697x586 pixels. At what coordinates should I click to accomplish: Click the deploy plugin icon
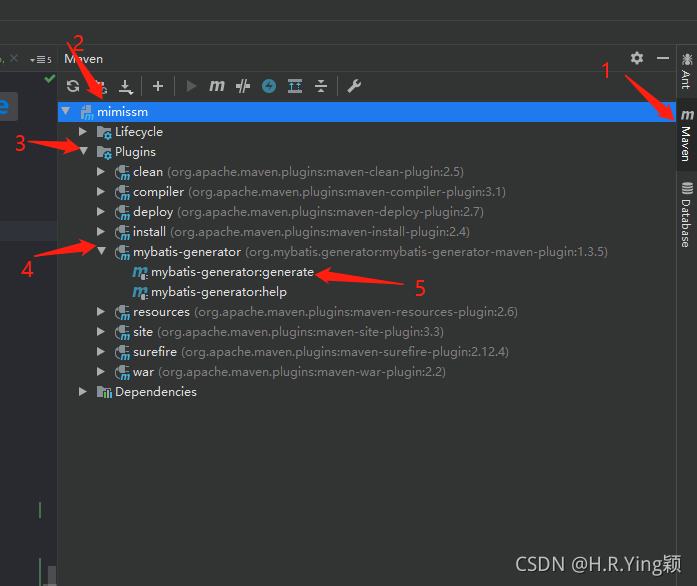pyautogui.click(x=122, y=212)
